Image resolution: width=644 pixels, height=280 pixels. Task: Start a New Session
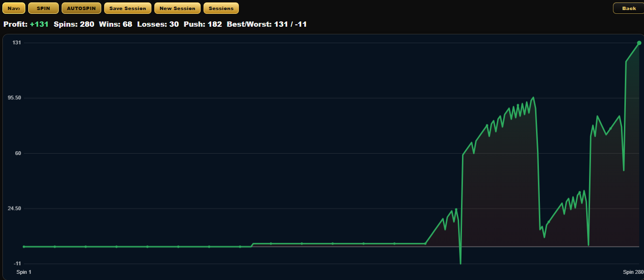coord(177,8)
